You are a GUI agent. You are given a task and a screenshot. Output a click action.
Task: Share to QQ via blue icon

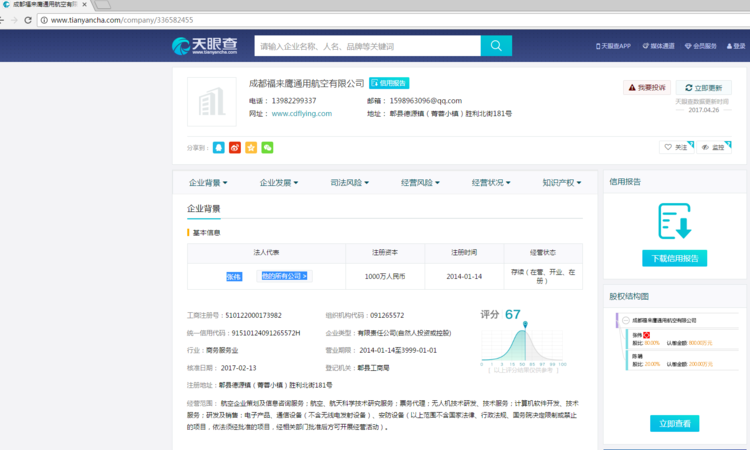219,147
